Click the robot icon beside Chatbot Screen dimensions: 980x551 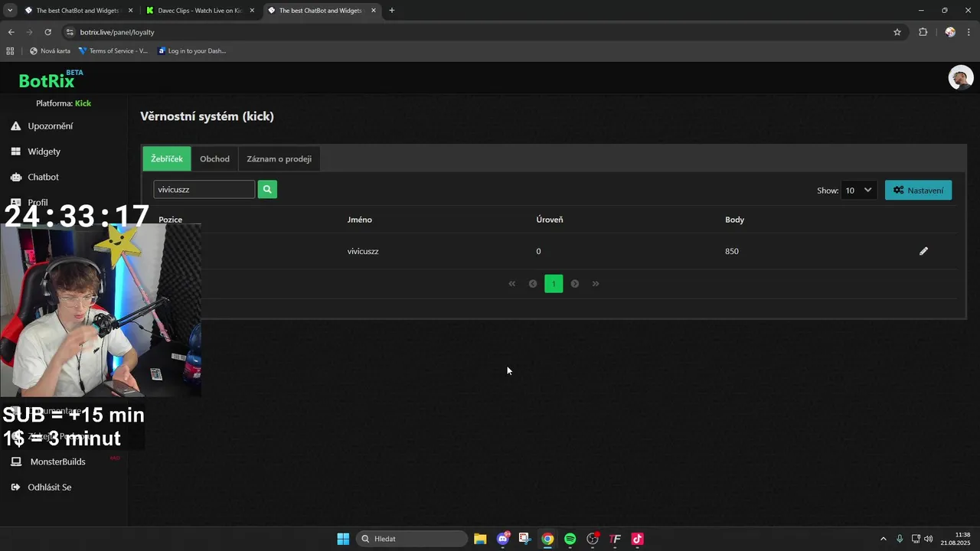tap(15, 177)
